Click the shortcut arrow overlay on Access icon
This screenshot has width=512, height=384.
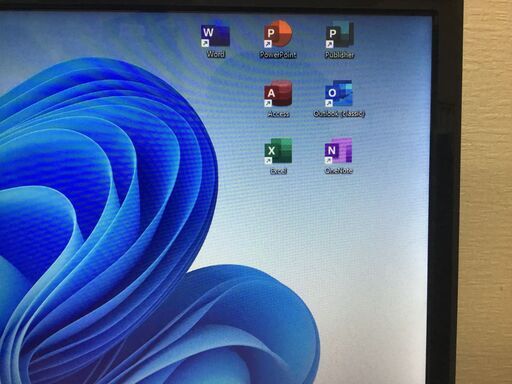(268, 104)
